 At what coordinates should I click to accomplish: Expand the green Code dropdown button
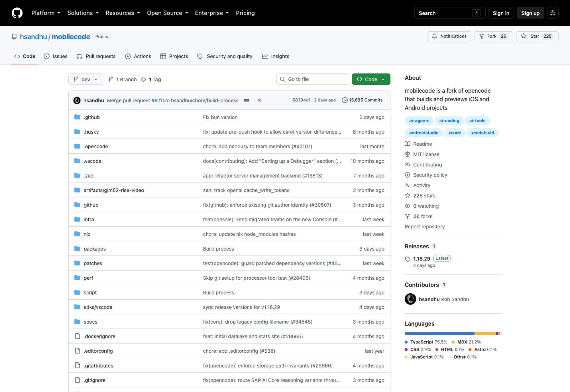[x=371, y=79]
